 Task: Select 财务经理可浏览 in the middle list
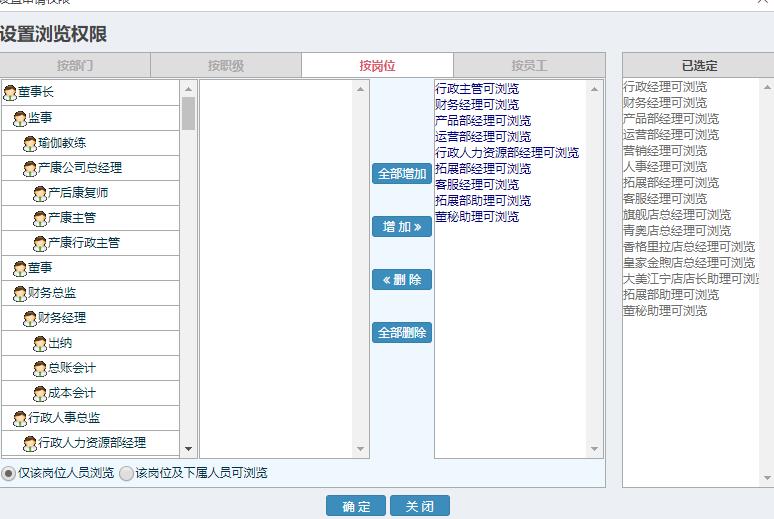477,105
